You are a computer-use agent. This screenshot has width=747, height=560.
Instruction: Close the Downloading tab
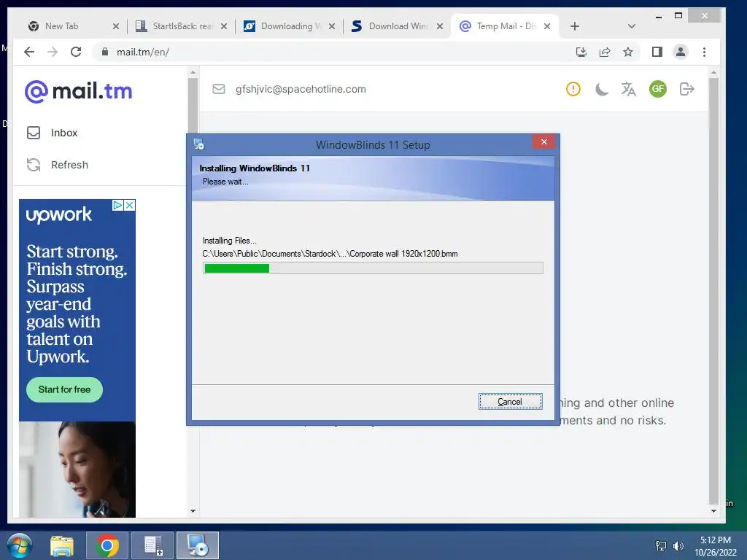[x=332, y=26]
